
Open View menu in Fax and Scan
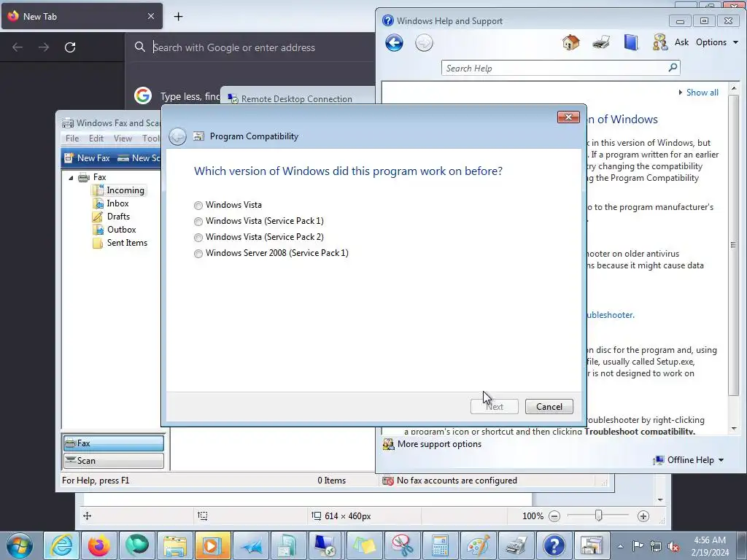pyautogui.click(x=123, y=139)
